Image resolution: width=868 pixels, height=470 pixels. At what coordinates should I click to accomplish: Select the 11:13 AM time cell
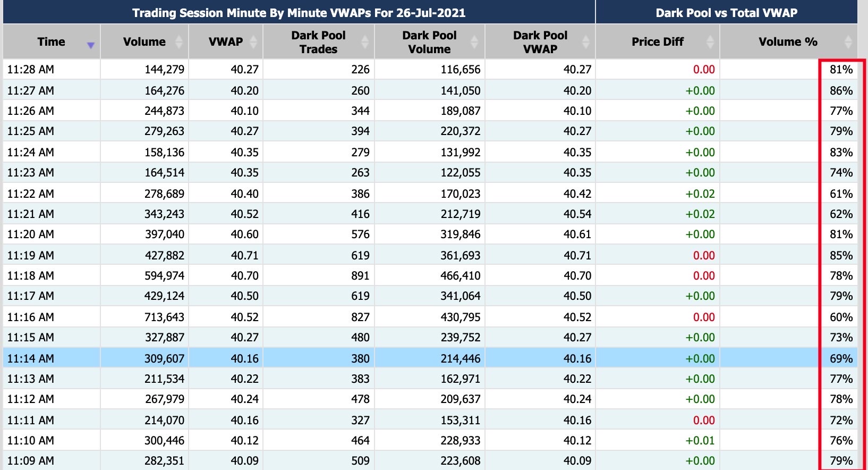(x=52, y=379)
